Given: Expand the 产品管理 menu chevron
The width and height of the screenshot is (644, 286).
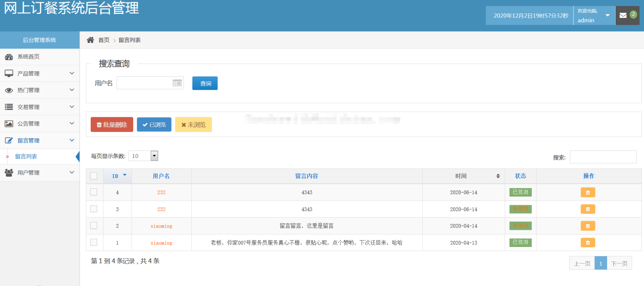Looking at the screenshot, I should click(x=72, y=73).
